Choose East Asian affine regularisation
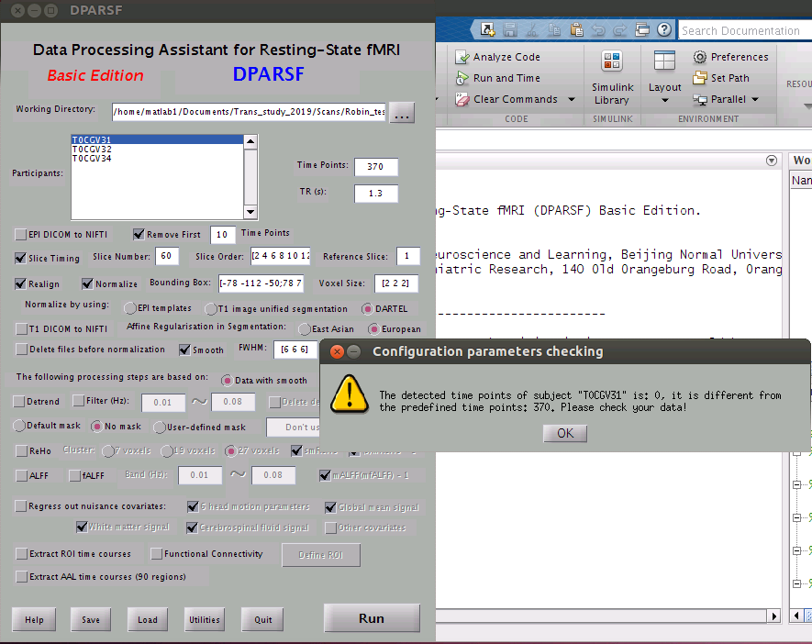The image size is (812, 644). [x=305, y=329]
